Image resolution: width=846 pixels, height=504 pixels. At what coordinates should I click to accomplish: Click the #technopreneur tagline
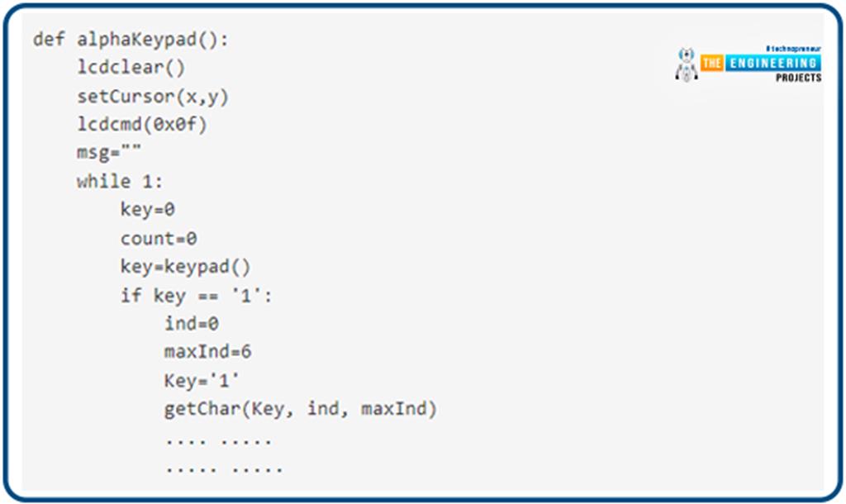[793, 49]
